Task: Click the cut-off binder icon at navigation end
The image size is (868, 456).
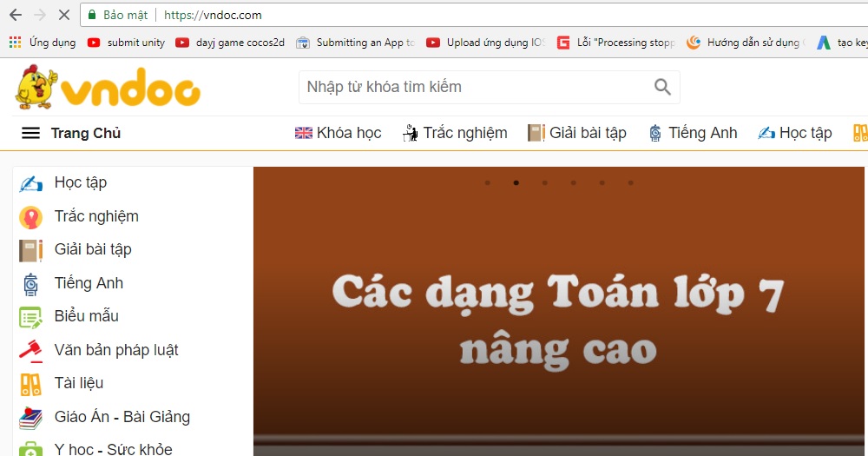Action: [860, 133]
